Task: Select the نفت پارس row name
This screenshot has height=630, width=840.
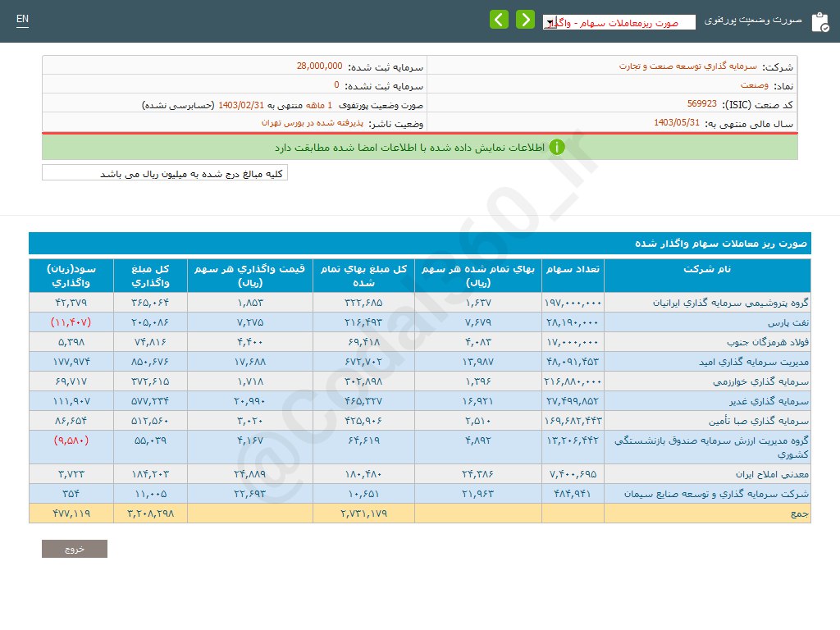Action: point(778,322)
